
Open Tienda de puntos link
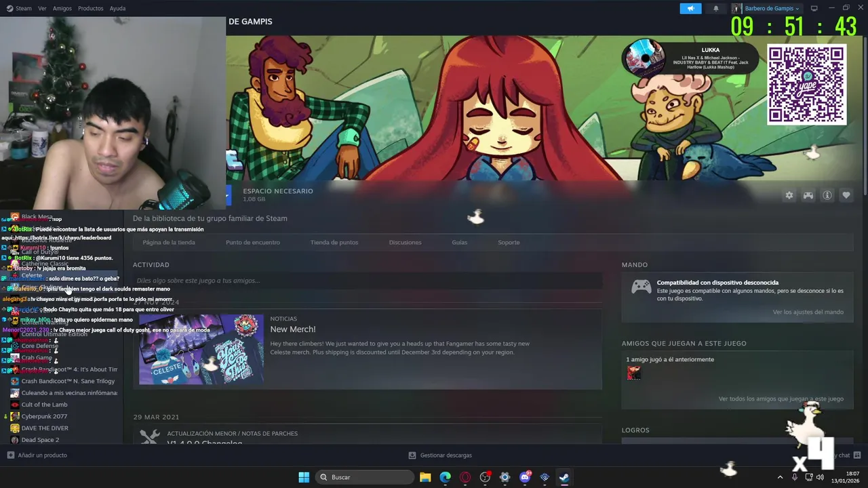tap(334, 242)
